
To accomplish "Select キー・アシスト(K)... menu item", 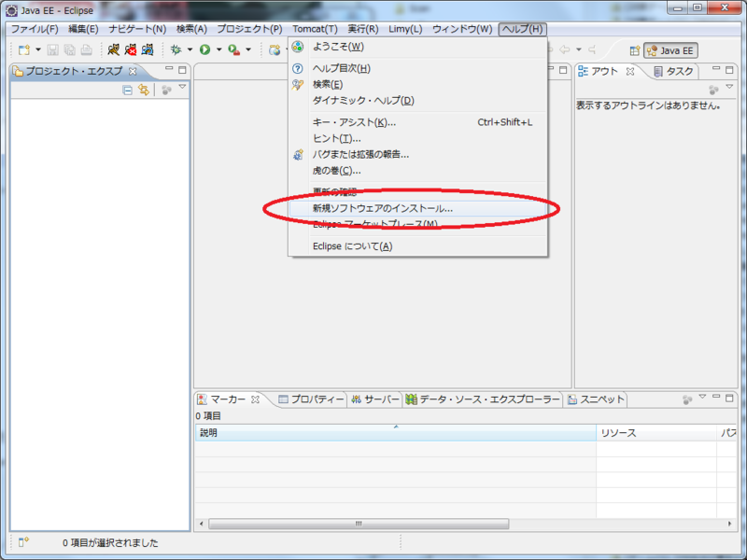I will [417, 122].
